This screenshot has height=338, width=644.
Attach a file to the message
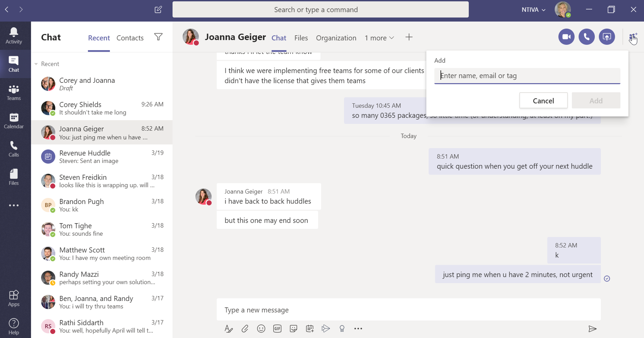[245, 328]
